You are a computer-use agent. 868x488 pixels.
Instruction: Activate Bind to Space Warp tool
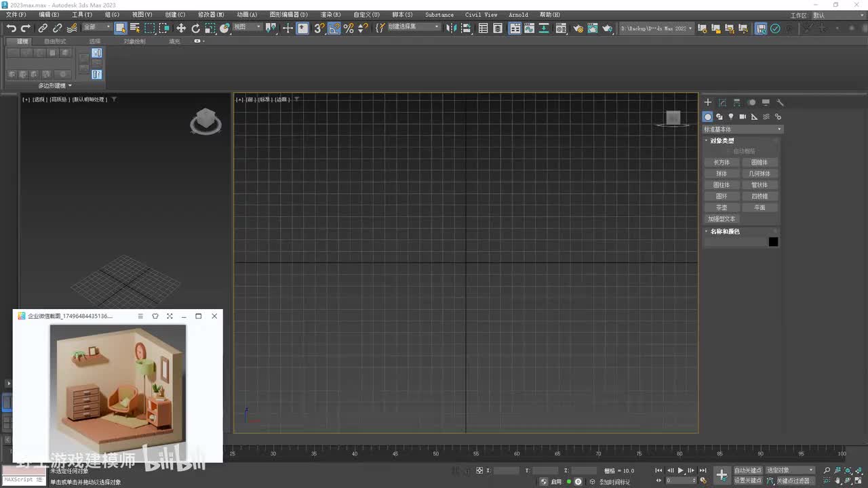(72, 28)
